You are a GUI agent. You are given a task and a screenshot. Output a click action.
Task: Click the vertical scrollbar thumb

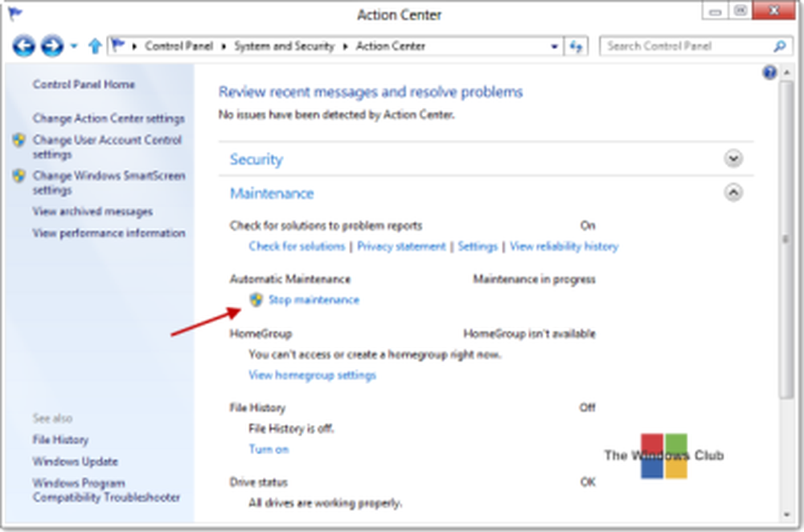[786, 241]
